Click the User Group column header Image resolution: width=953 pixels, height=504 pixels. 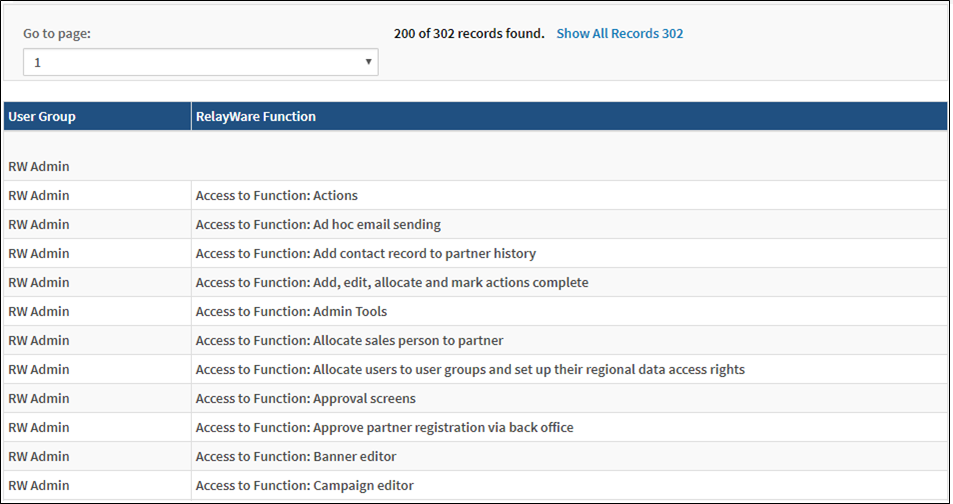click(97, 116)
